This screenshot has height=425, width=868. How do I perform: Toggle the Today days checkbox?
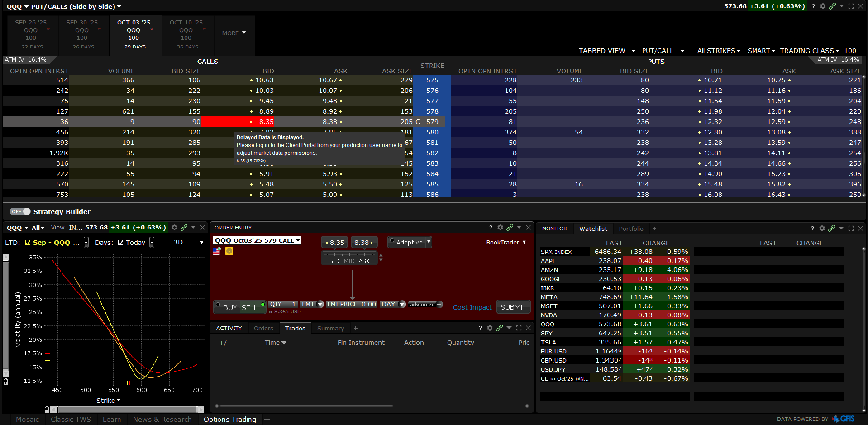[121, 243]
